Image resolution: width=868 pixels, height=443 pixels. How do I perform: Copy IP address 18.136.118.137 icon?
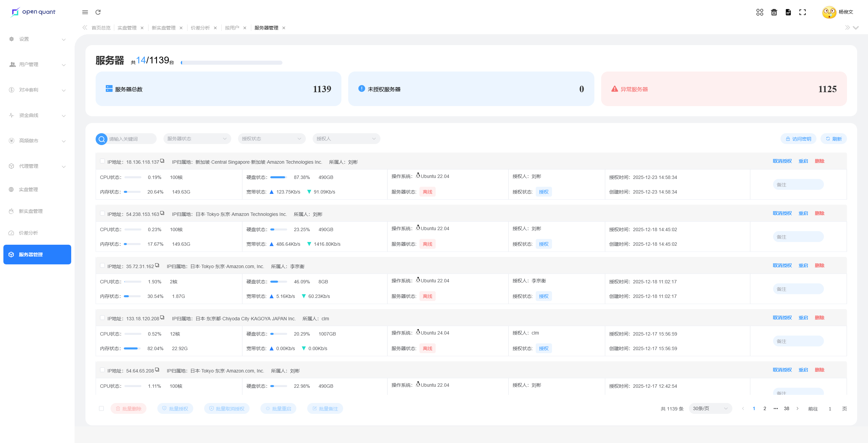point(162,161)
